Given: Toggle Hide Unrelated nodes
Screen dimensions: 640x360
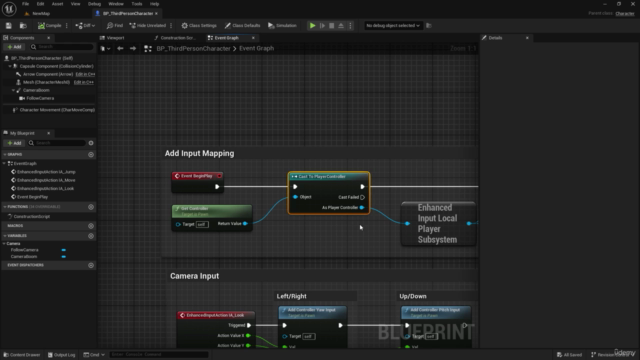Looking at the screenshot, I should (148, 26).
